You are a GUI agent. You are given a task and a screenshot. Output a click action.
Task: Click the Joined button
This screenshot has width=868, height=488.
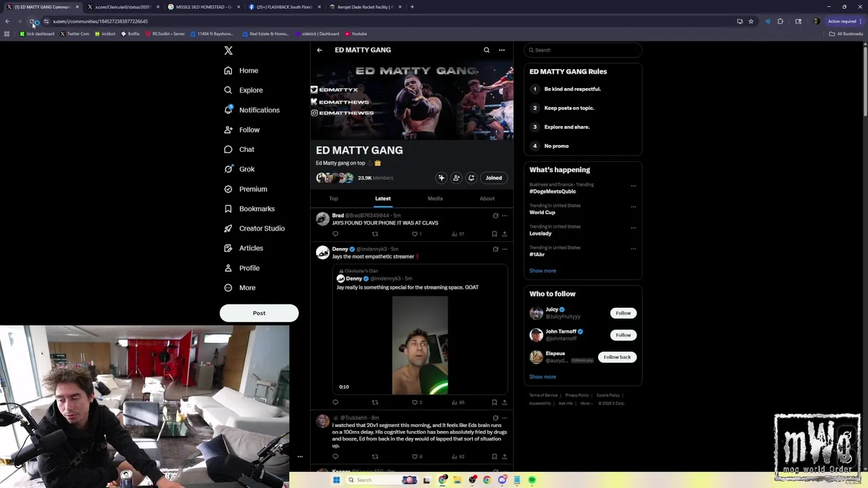click(x=494, y=178)
